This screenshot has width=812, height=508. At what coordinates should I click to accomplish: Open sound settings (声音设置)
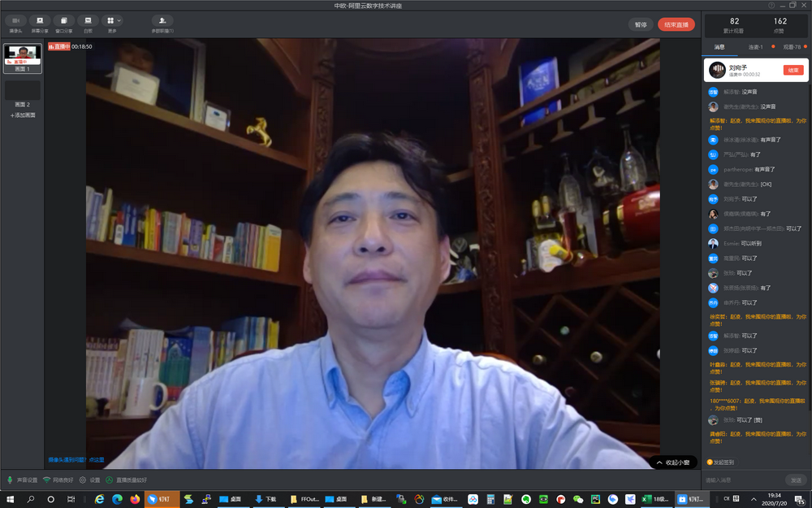click(x=23, y=480)
